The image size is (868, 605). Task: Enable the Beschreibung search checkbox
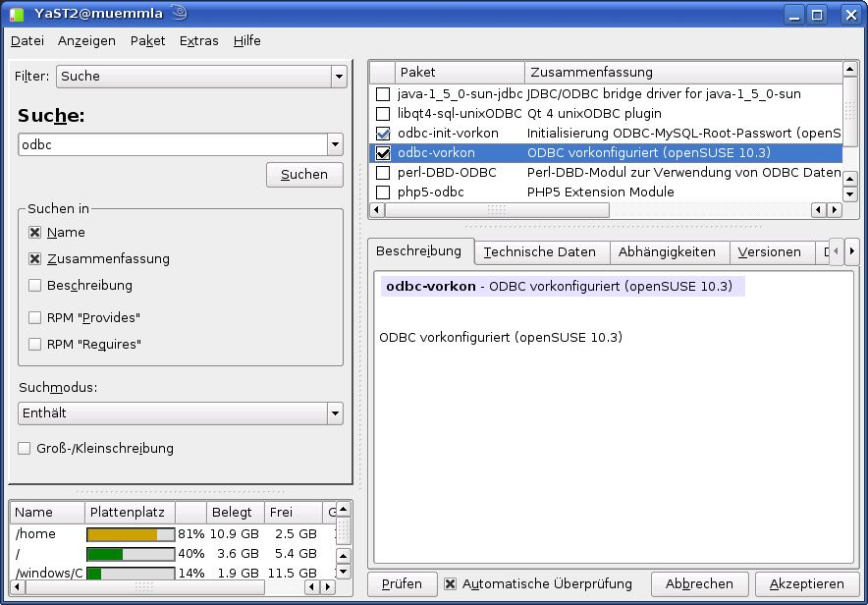[35, 286]
